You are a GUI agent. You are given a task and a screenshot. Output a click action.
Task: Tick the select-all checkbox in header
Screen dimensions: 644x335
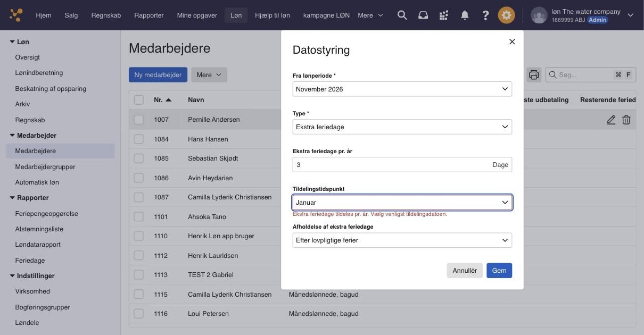point(139,100)
